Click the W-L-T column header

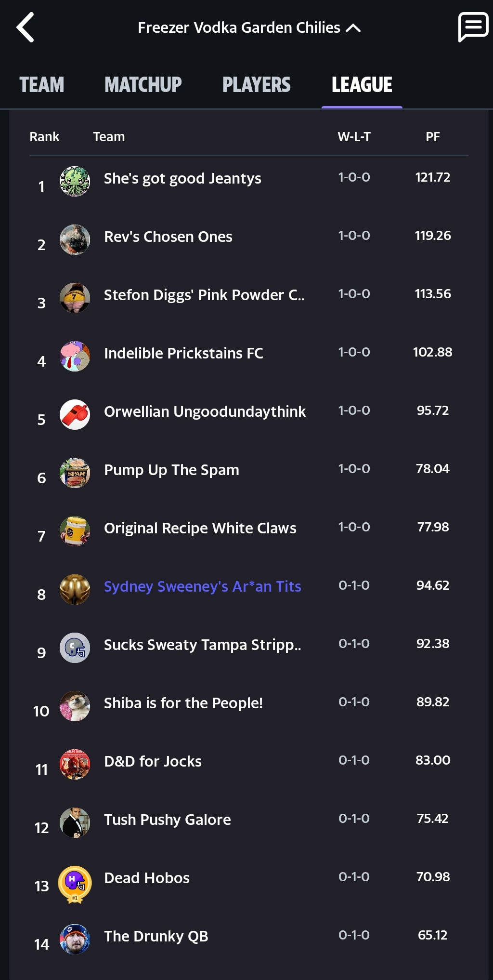coord(354,137)
